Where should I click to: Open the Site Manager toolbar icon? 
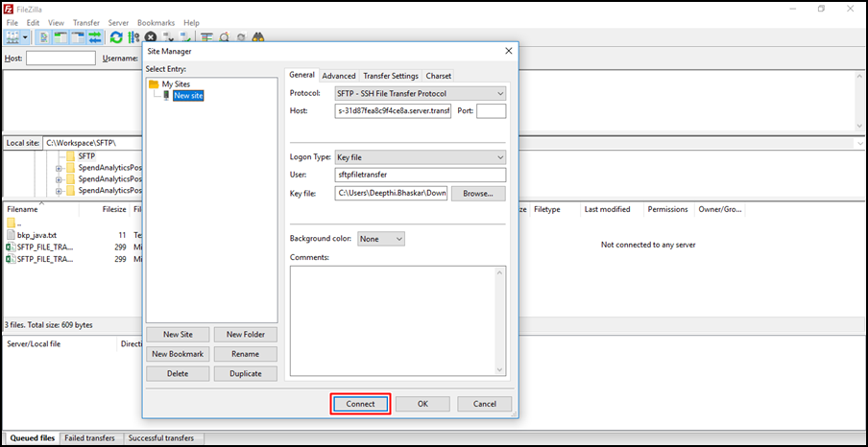(12, 37)
